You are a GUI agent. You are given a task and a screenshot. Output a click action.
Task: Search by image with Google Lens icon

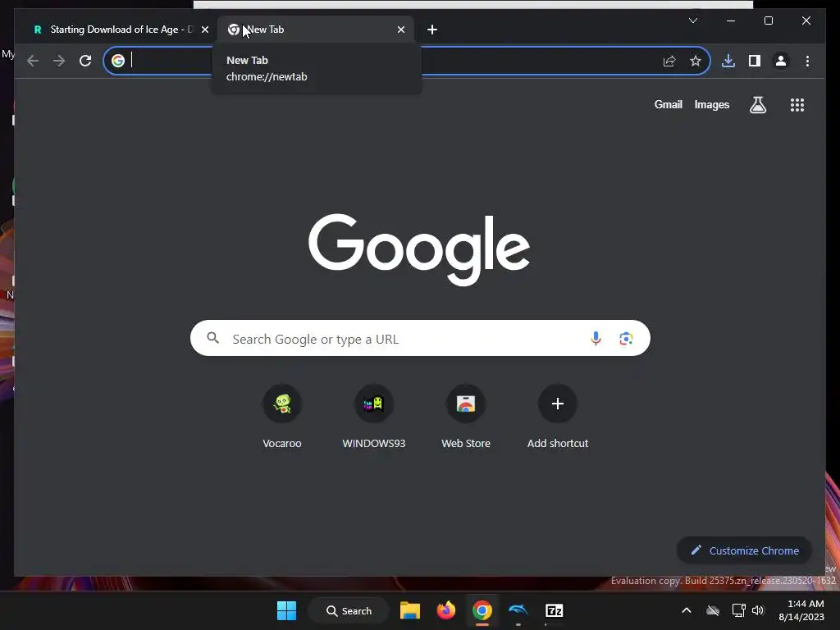pyautogui.click(x=626, y=339)
